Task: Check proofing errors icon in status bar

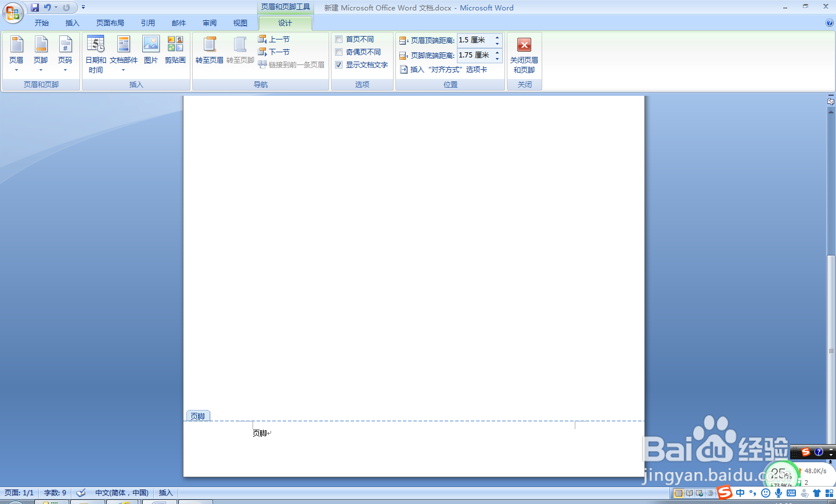Action: coord(81,493)
